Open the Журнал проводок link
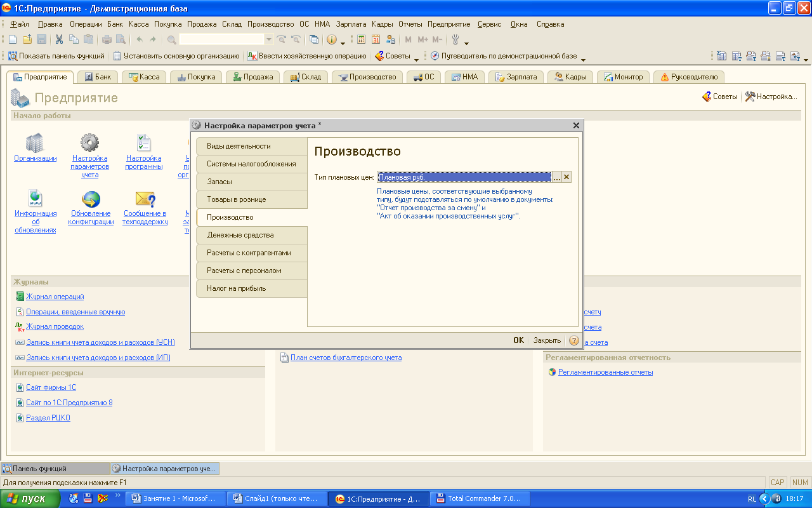This screenshot has height=508, width=812. 55,326
